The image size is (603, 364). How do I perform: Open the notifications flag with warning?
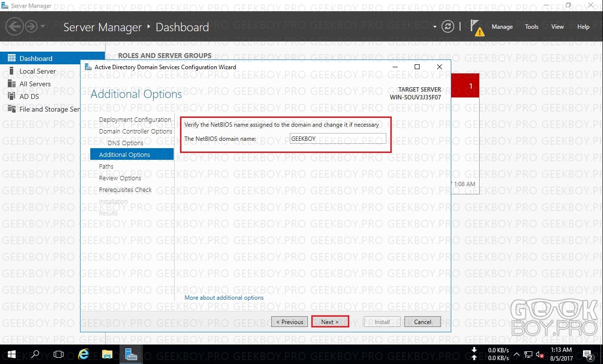point(477,28)
